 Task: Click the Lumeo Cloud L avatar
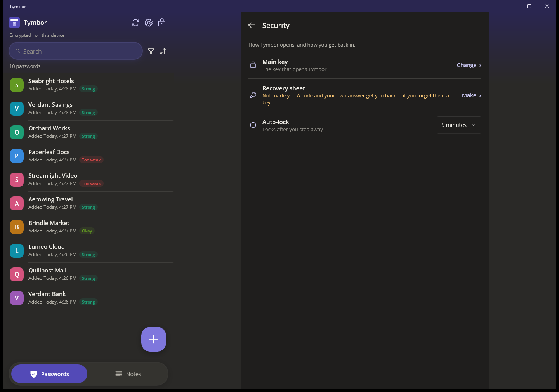click(17, 251)
